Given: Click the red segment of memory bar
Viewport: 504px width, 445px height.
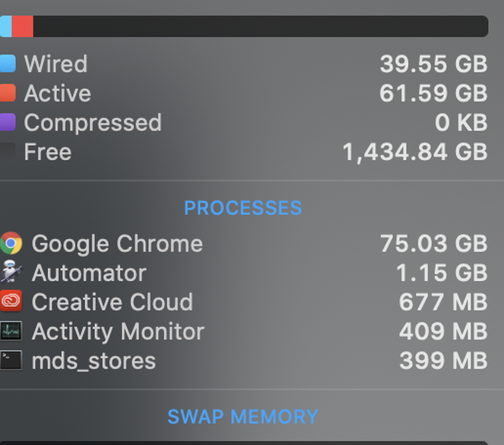Looking at the screenshot, I should (23, 26).
